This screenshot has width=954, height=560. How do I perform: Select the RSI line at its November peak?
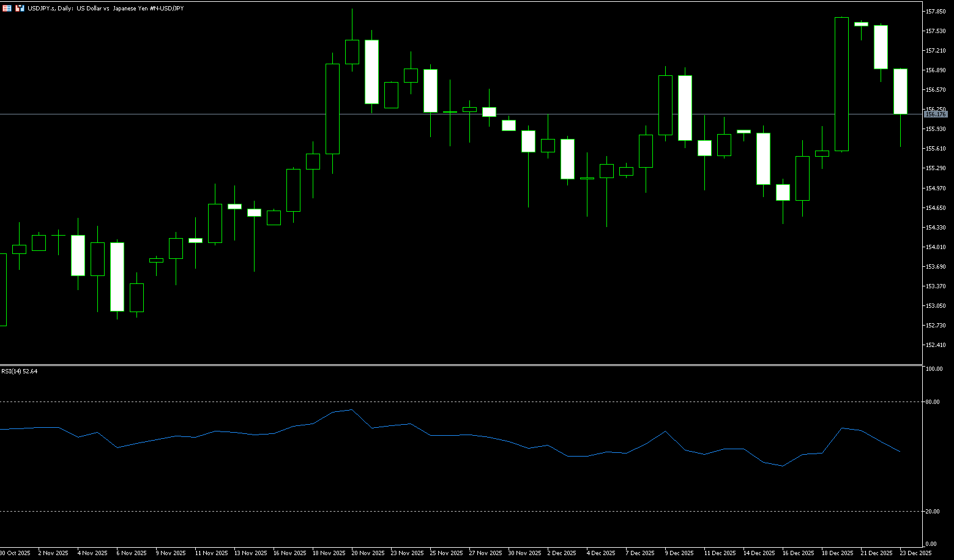click(x=351, y=410)
